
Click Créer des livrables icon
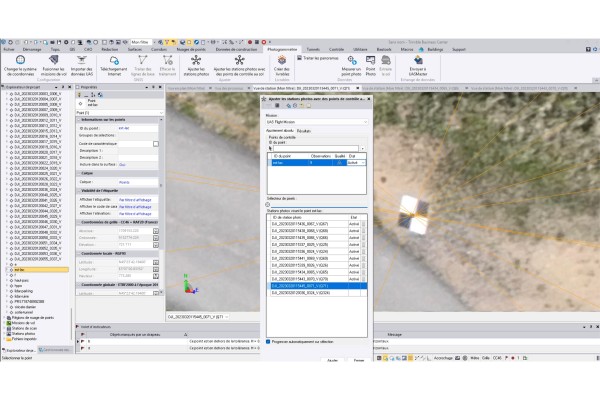point(282,60)
